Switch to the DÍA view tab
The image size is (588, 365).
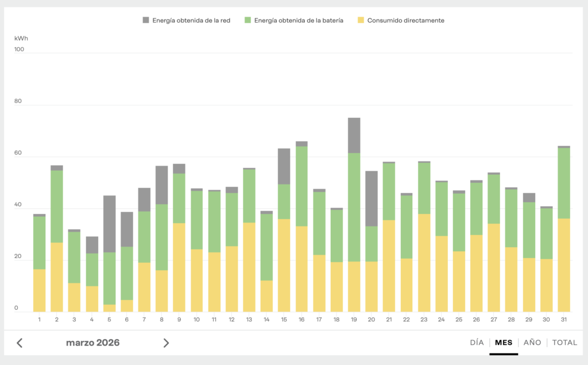[477, 343]
